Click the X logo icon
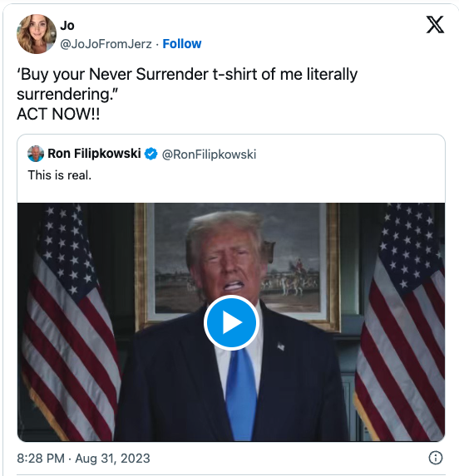 (x=435, y=25)
